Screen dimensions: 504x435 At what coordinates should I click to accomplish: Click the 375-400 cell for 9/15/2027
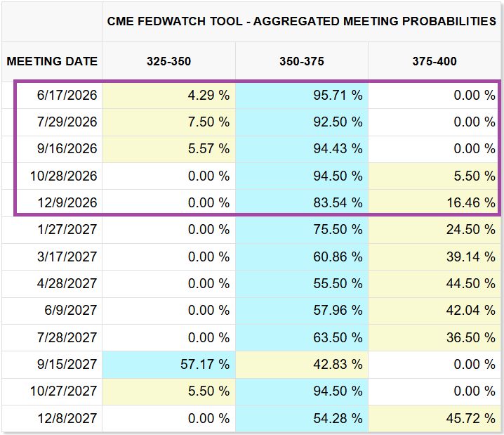click(435, 365)
